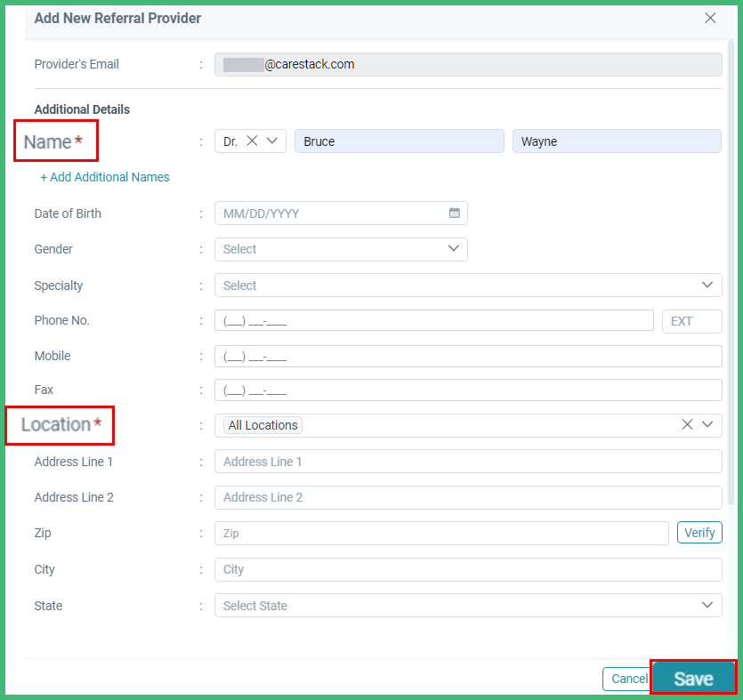This screenshot has width=743, height=700.
Task: Open the Date of Birth calendar picker
Action: point(454,213)
